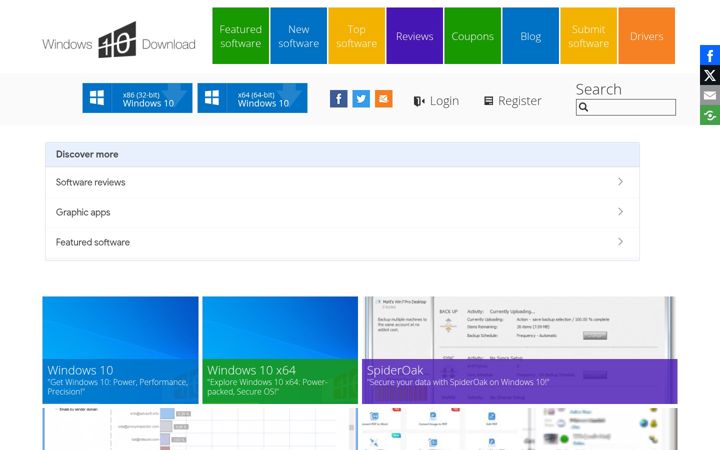The height and width of the screenshot is (450, 720).
Task: Open the Blog menu tile
Action: 530,36
